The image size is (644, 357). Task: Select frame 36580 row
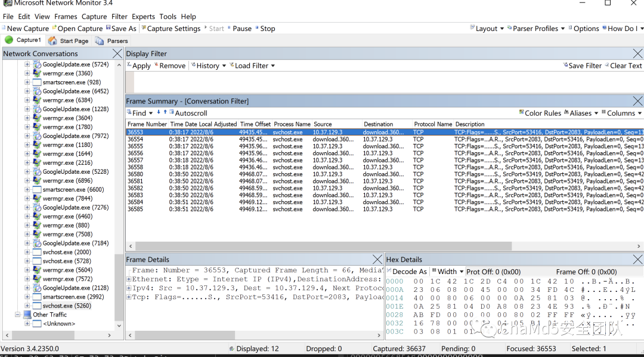(x=385, y=174)
